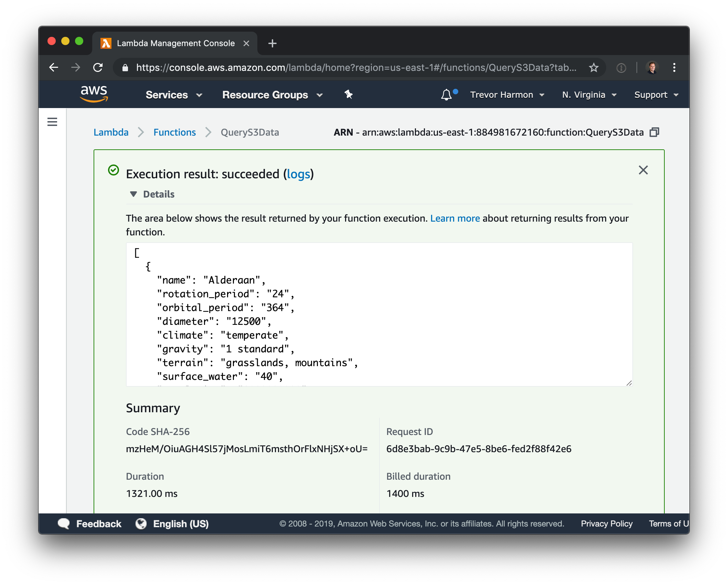Image resolution: width=728 pixels, height=585 pixels.
Task: Click the browser back arrow
Action: pos(54,67)
